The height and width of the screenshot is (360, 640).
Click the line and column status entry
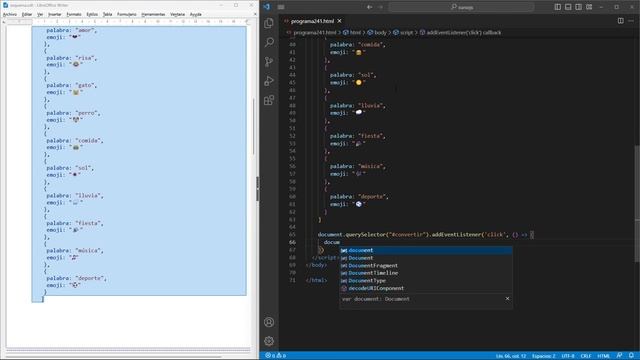511,356
